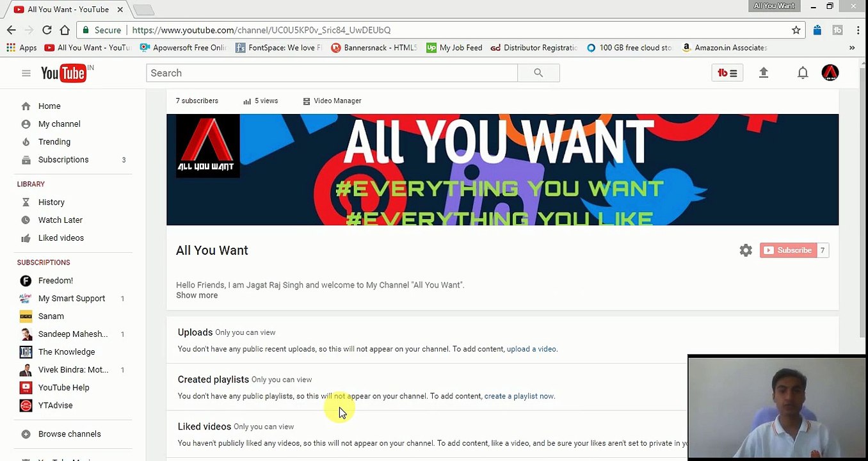
Task: Open the 100 GB free cloud bookmark
Action: pyautogui.click(x=629, y=47)
